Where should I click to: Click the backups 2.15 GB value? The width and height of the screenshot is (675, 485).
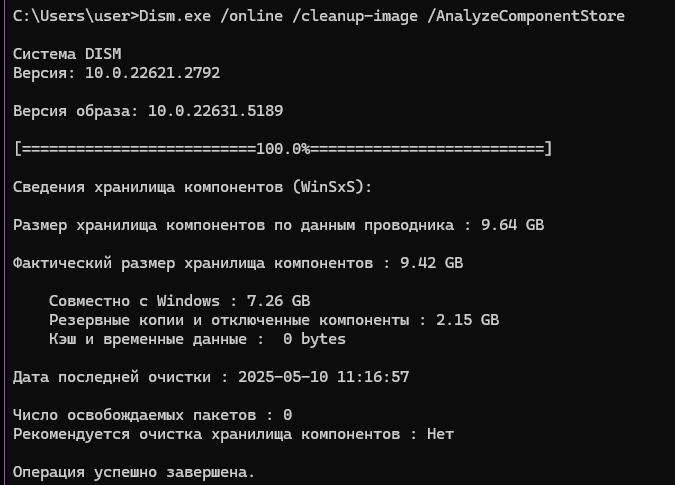(x=468, y=319)
